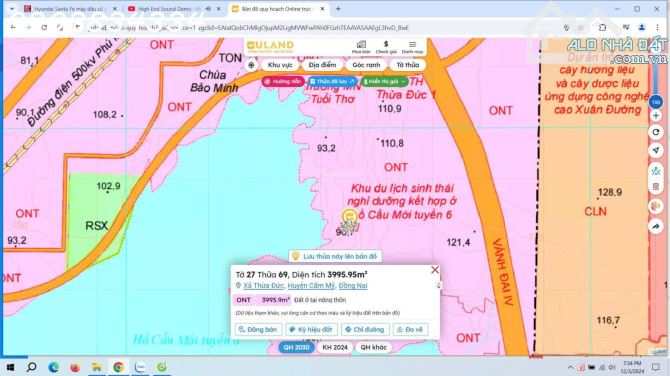This screenshot has width=670, height=376.
Task: Select the QH 2030 planning tab
Action: [x=296, y=347]
